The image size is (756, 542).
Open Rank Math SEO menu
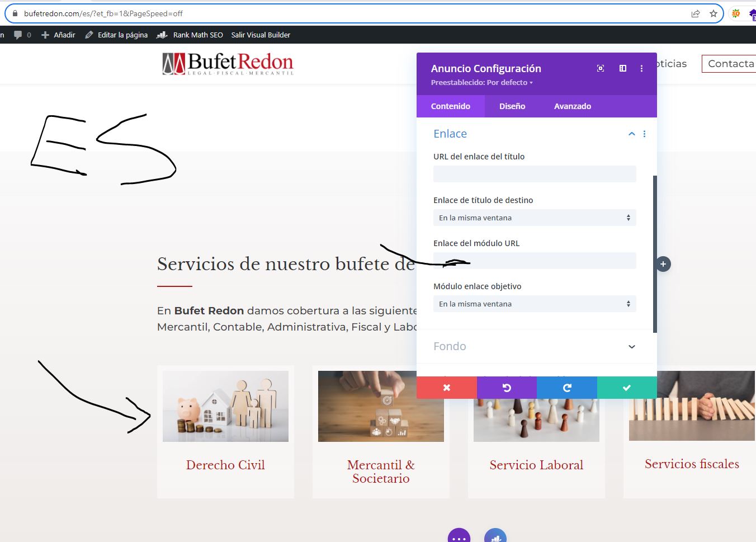pyautogui.click(x=198, y=35)
